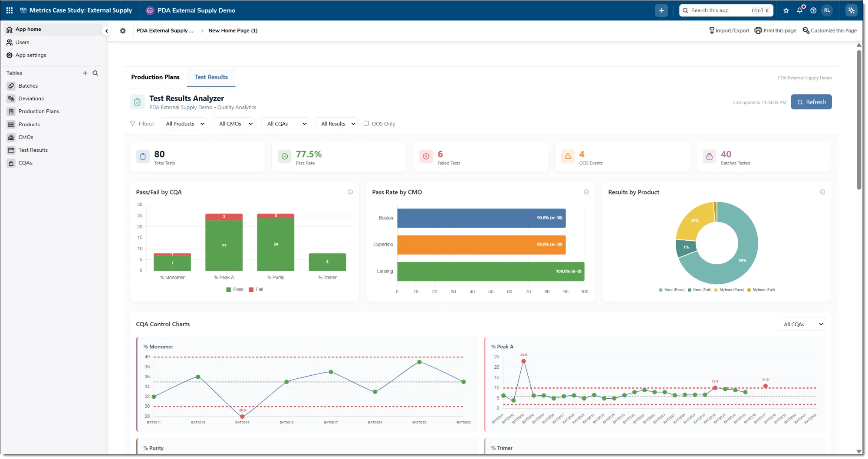This screenshot has width=868, height=459.
Task: Click the Refresh button
Action: point(811,102)
